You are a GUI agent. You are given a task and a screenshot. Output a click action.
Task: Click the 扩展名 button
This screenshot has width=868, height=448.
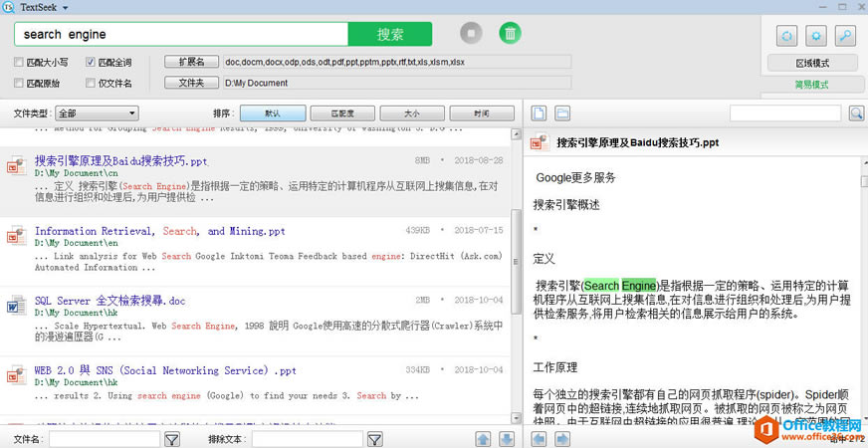point(191,62)
